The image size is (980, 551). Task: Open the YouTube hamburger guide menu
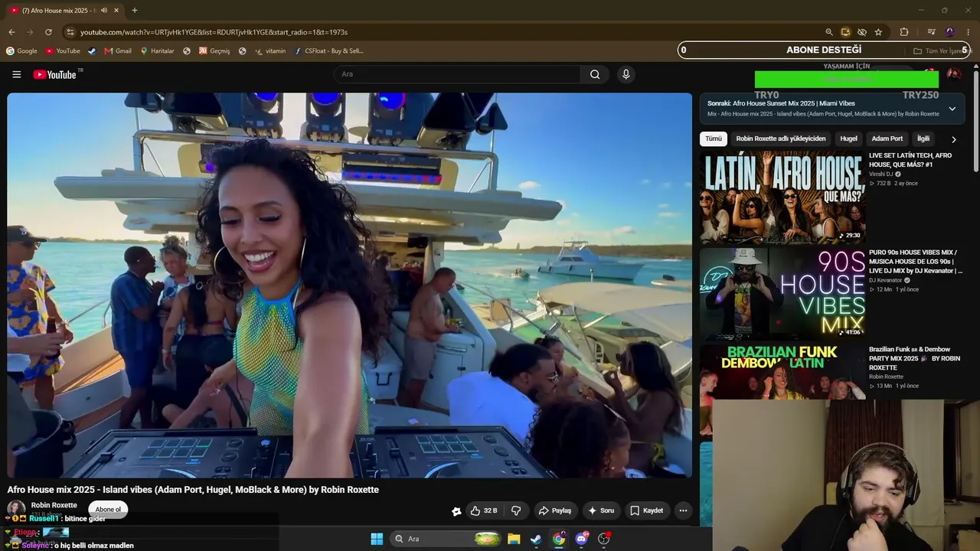[x=16, y=74]
